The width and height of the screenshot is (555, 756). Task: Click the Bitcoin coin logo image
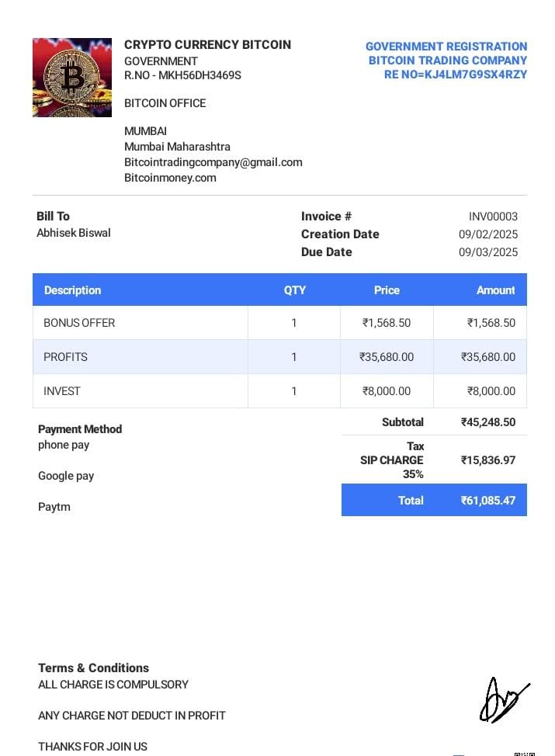[72, 78]
